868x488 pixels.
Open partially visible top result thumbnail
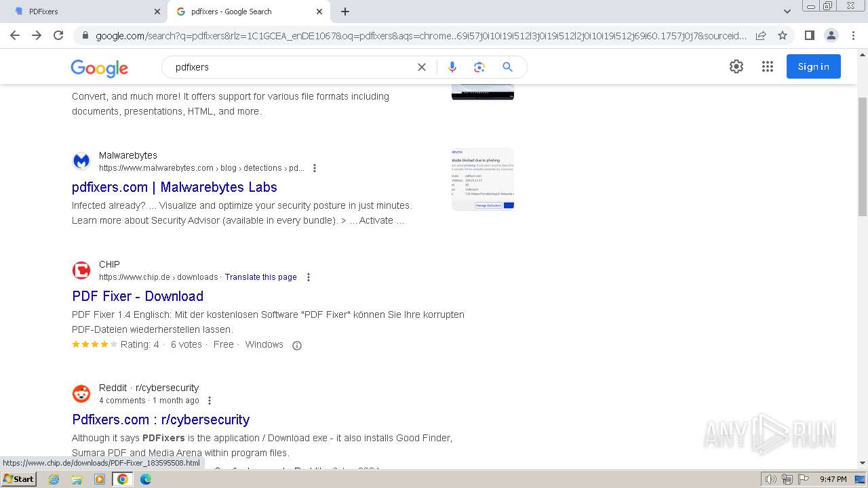click(x=483, y=92)
